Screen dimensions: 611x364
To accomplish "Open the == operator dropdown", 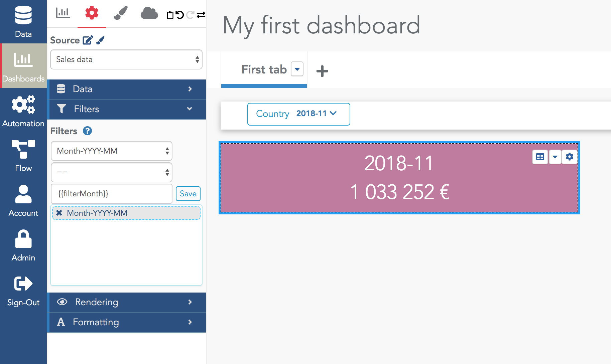I will (x=112, y=172).
